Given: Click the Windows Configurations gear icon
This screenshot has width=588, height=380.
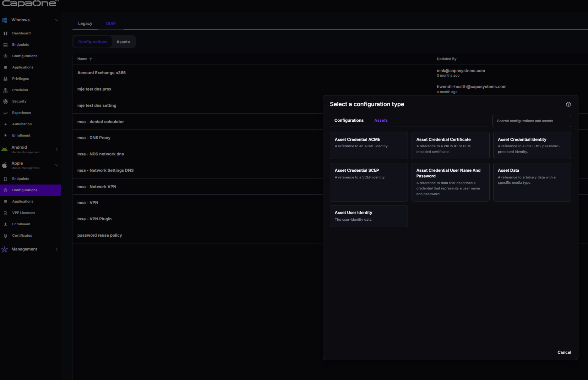Looking at the screenshot, I should (x=5, y=56).
